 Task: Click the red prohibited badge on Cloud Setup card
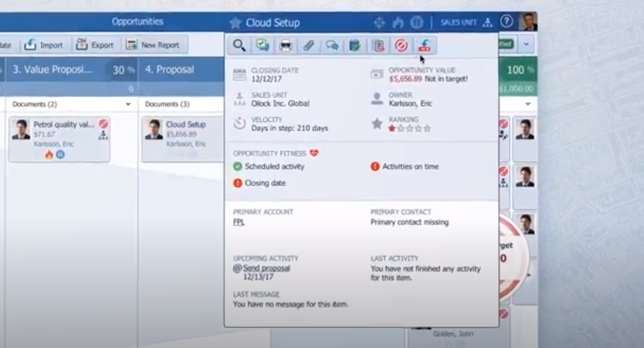[x=222, y=125]
